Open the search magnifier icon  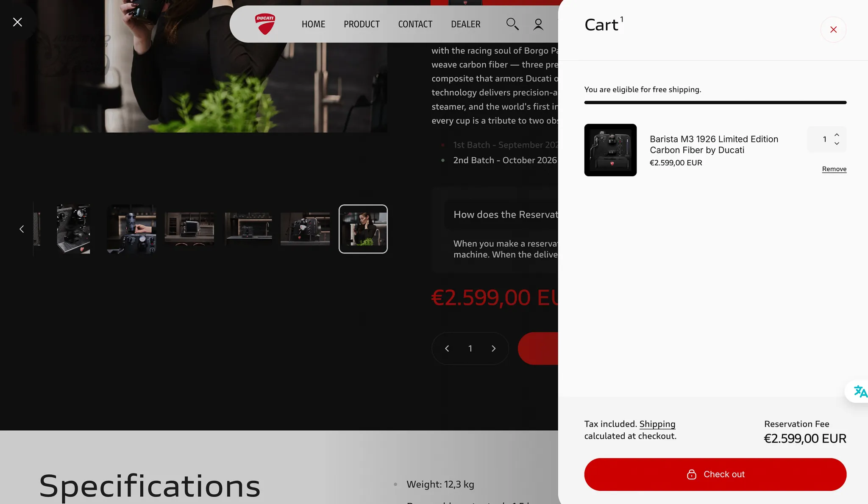click(512, 24)
